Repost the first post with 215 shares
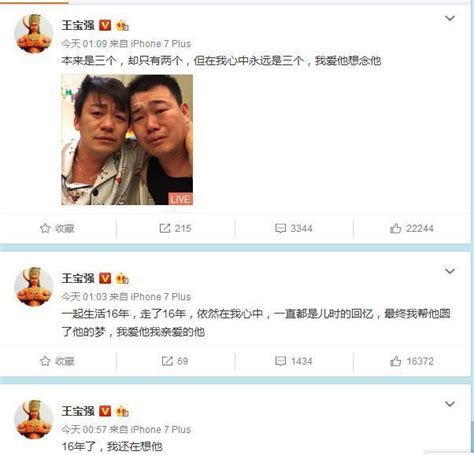This screenshot has height=455, width=474. click(175, 228)
